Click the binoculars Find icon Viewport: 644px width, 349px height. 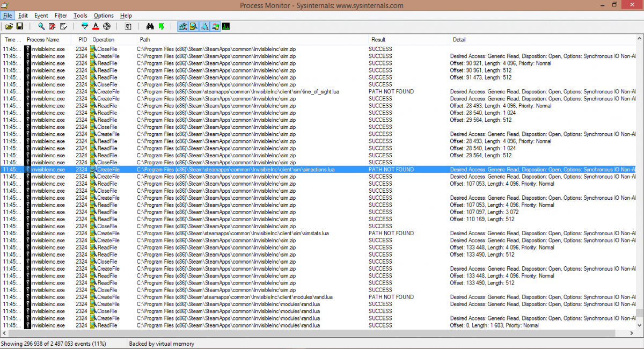coord(150,26)
